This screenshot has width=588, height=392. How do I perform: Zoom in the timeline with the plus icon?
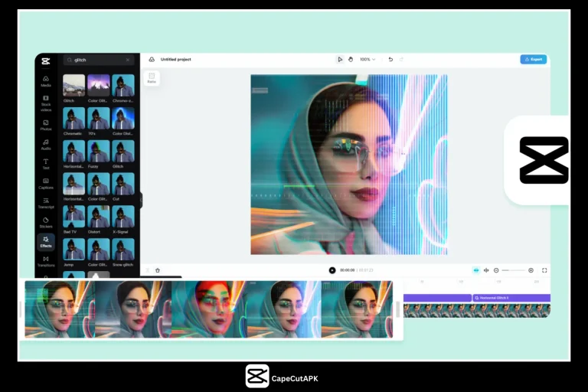click(x=531, y=270)
